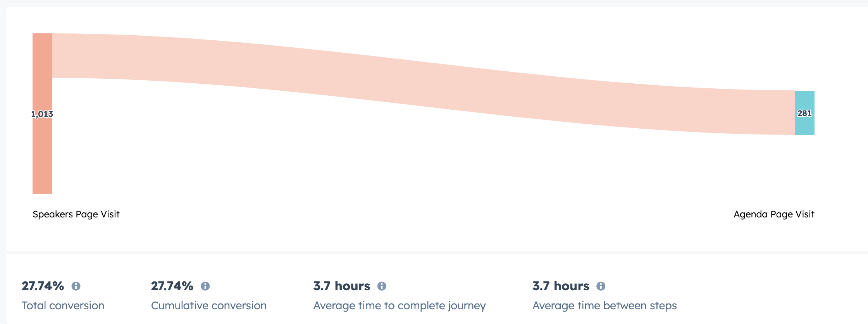Click info icon for Average time to complete journey
The width and height of the screenshot is (868, 324).
(382, 286)
